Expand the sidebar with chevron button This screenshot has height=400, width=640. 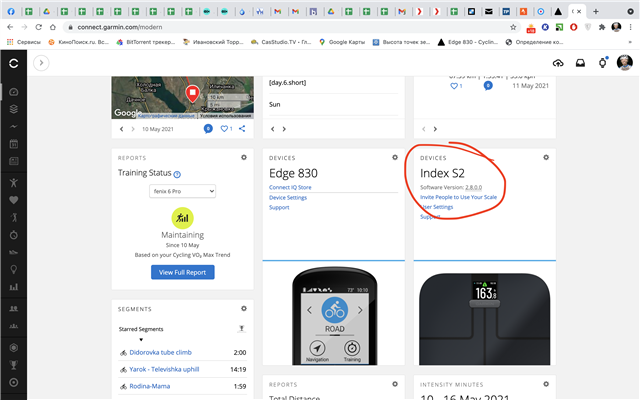[x=41, y=63]
